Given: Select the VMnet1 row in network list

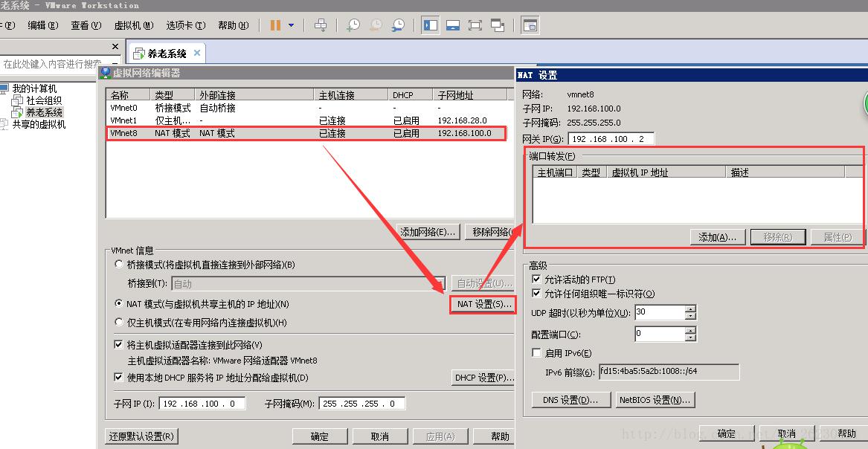Looking at the screenshot, I should [306, 120].
